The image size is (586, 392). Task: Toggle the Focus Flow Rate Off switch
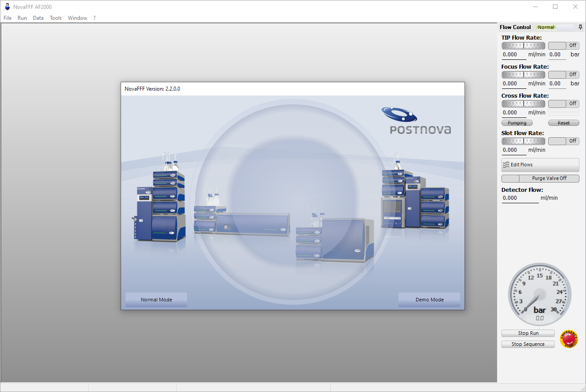(x=564, y=75)
